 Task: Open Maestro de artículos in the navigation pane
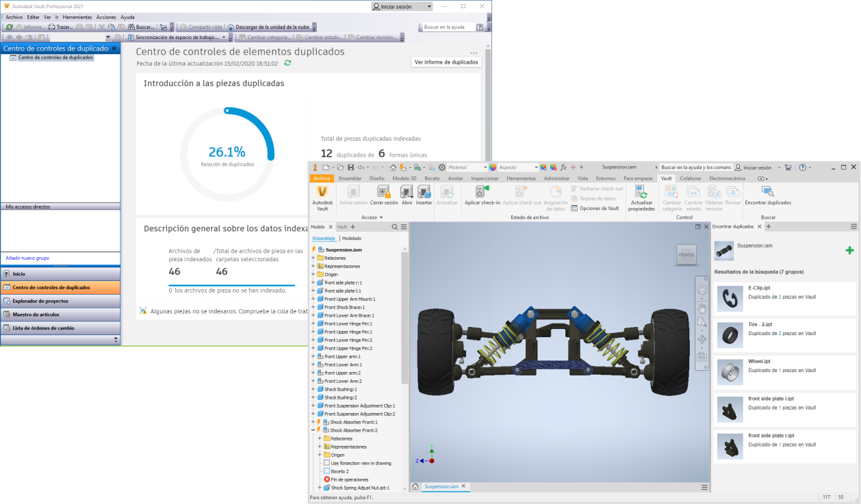pyautogui.click(x=60, y=315)
